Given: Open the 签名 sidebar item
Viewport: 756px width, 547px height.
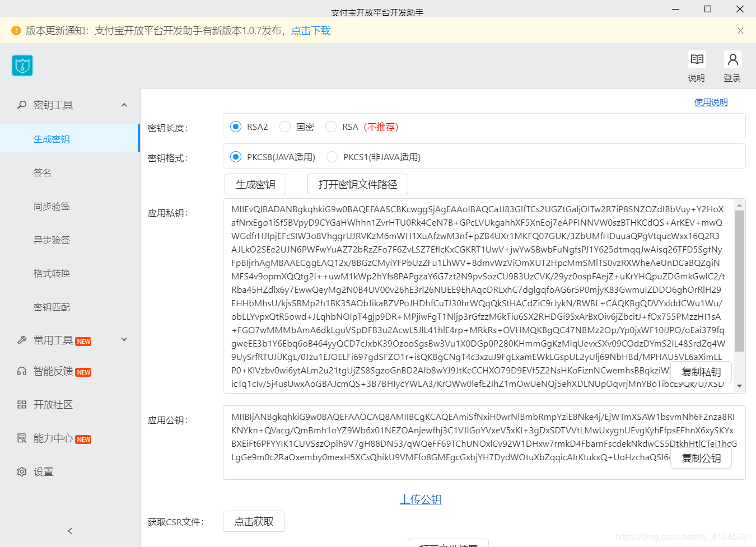Looking at the screenshot, I should 43,172.
